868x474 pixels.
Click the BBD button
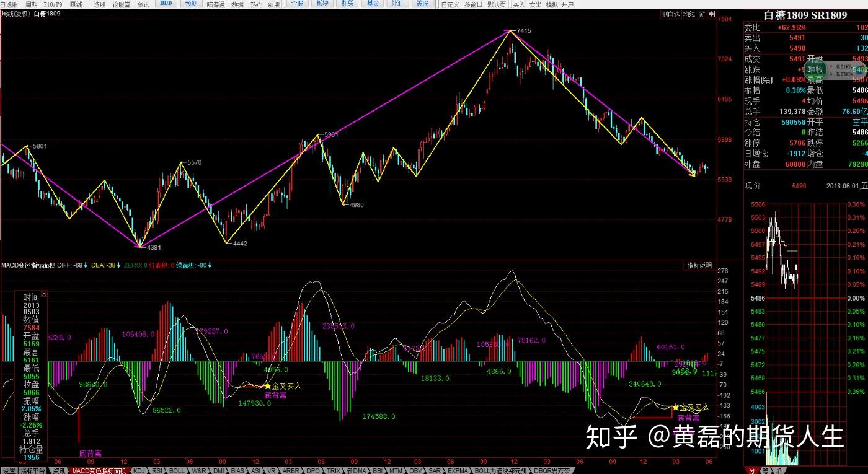(166, 4)
